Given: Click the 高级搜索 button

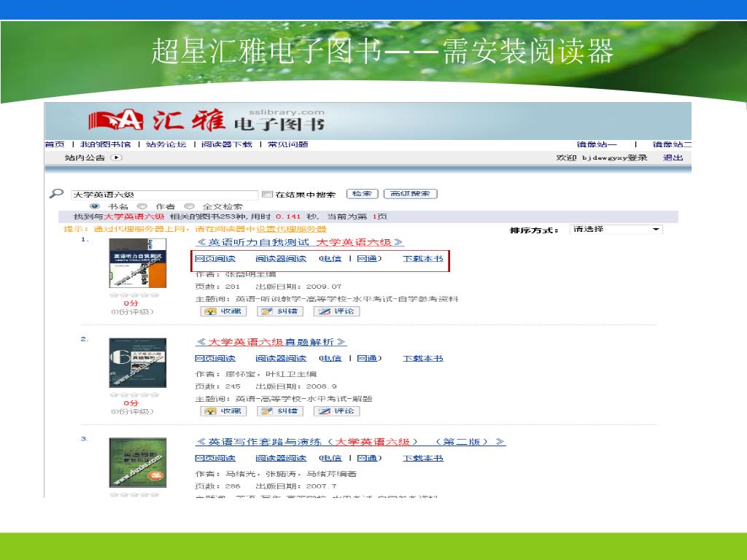Looking at the screenshot, I should tap(410, 194).
